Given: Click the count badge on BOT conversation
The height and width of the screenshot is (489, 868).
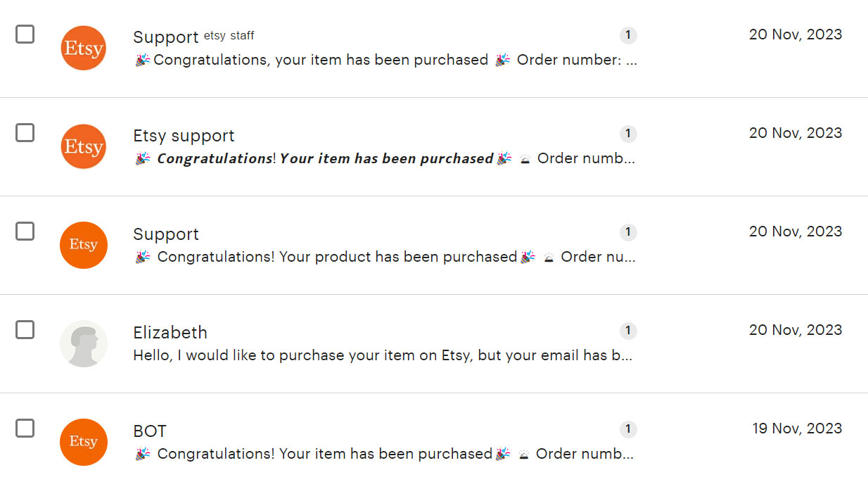Looking at the screenshot, I should pyautogui.click(x=628, y=429).
